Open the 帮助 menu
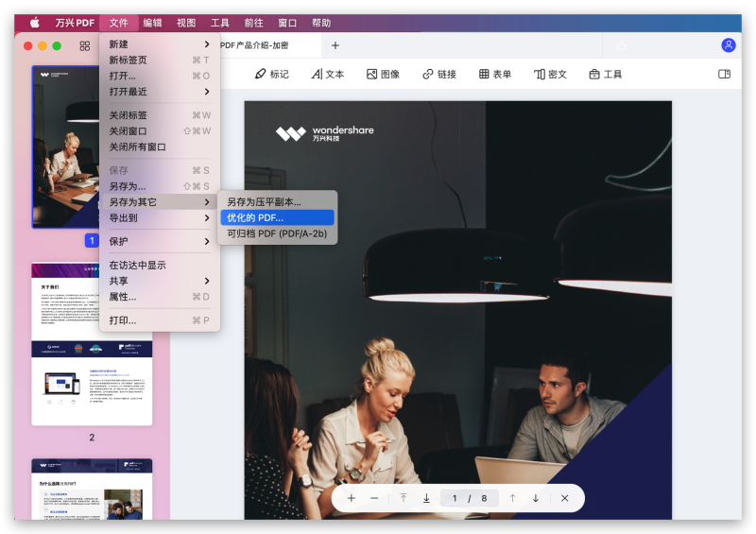 [x=321, y=23]
